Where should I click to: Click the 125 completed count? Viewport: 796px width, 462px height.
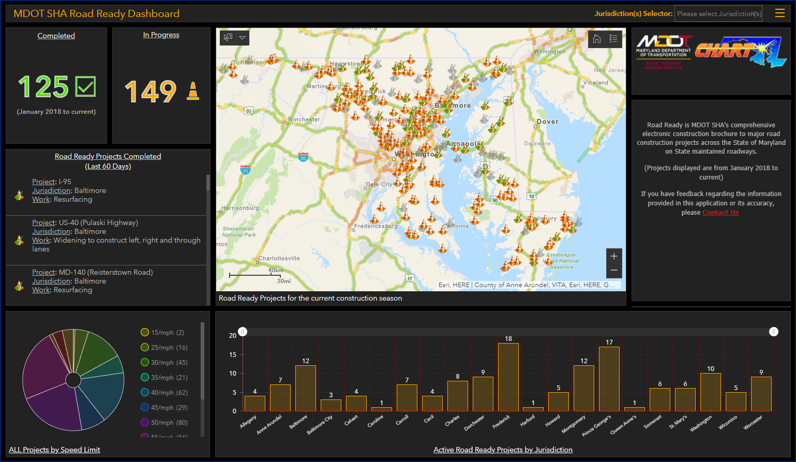(x=43, y=87)
